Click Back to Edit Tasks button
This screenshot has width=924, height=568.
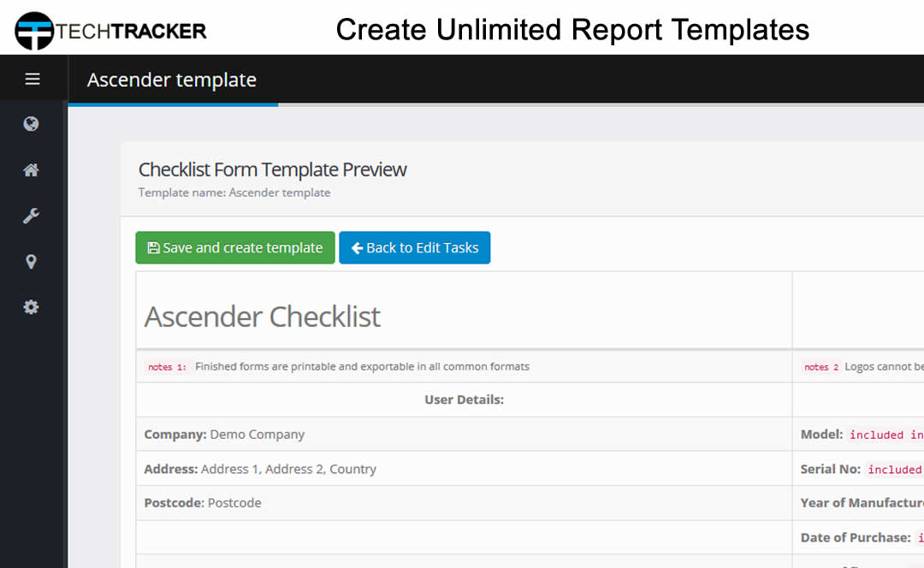coord(415,247)
